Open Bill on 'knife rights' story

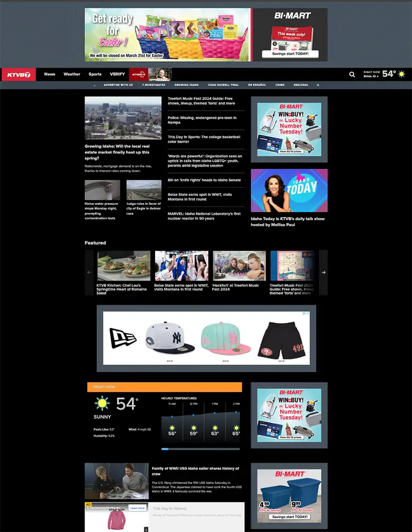tap(204, 180)
